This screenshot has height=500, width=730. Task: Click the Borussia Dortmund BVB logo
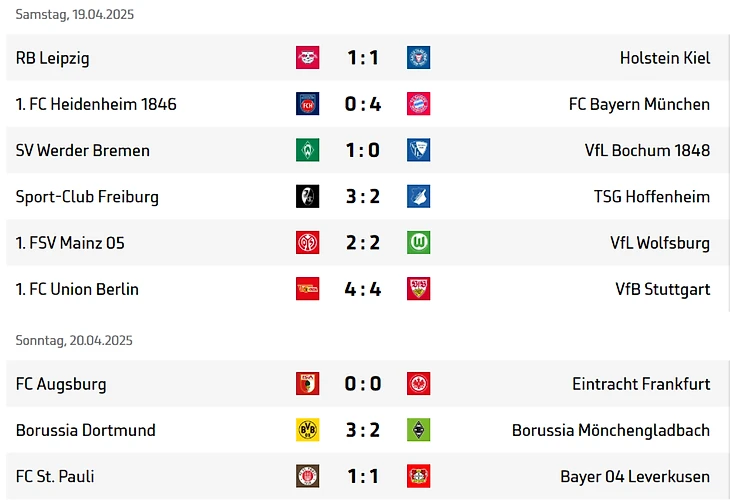(307, 430)
